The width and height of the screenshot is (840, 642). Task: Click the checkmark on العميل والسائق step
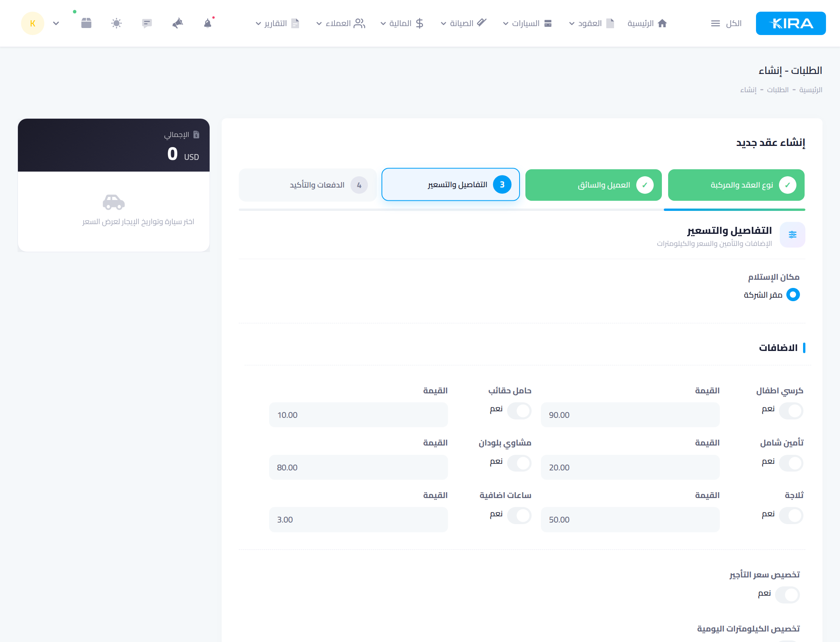point(645,185)
